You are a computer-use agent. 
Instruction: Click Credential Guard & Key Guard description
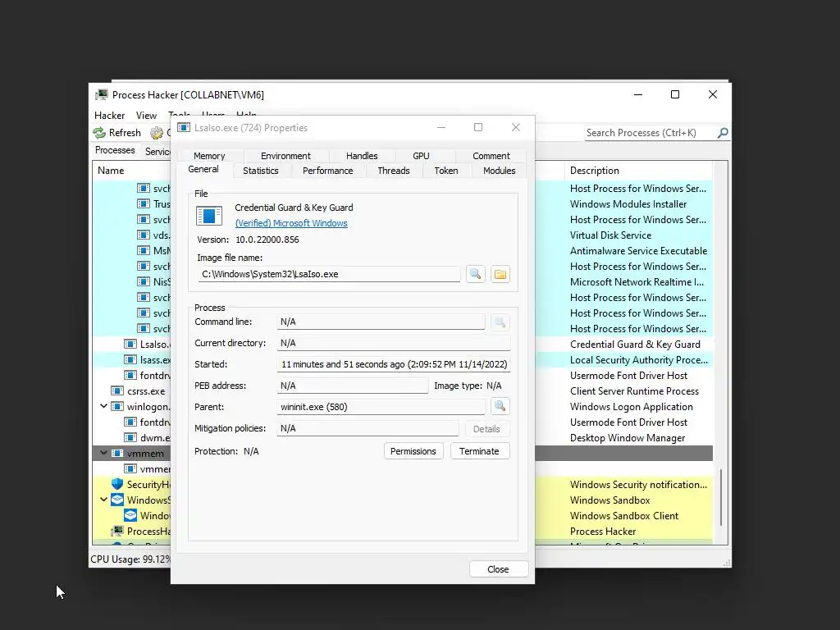635,345
